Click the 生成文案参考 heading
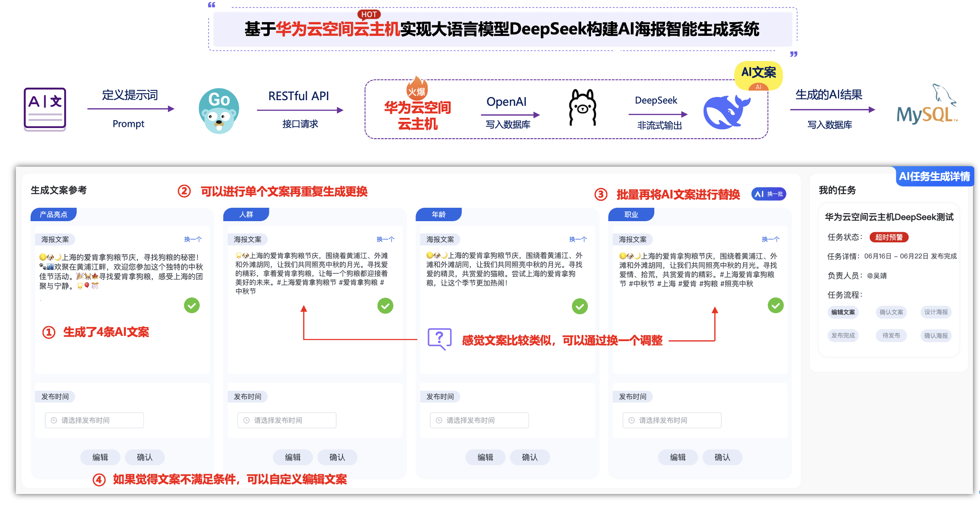980x506 pixels. tap(58, 190)
